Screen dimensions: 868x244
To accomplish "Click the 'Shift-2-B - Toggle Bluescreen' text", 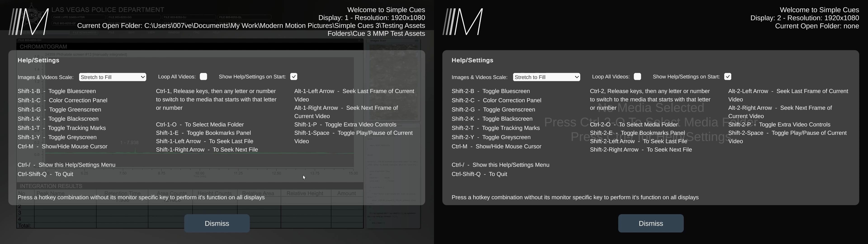I will tap(491, 91).
